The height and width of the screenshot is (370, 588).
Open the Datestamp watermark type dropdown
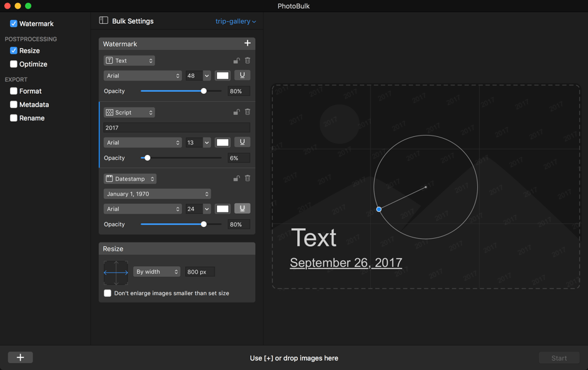pos(129,179)
